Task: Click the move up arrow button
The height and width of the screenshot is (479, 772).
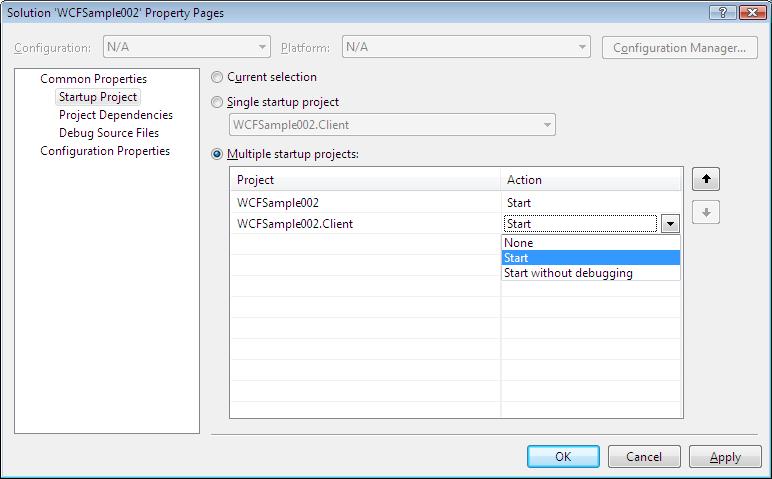Action: click(x=705, y=179)
